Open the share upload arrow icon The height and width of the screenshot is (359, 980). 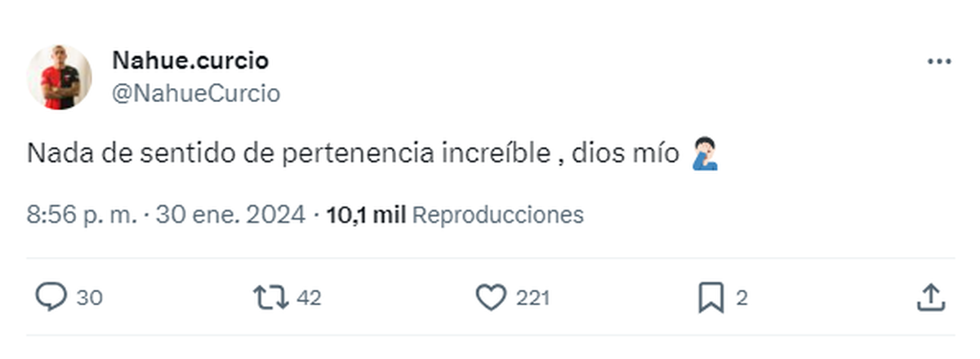click(x=930, y=298)
